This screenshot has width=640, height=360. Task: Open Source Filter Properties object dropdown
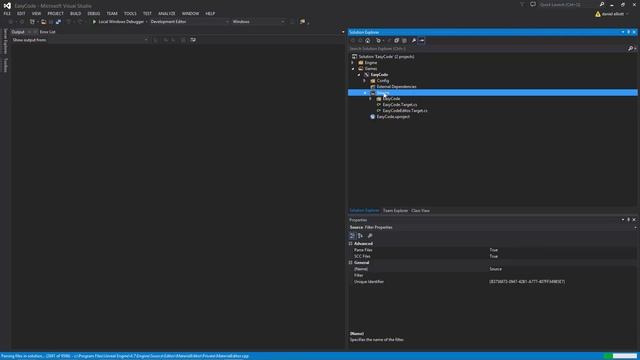click(635, 227)
